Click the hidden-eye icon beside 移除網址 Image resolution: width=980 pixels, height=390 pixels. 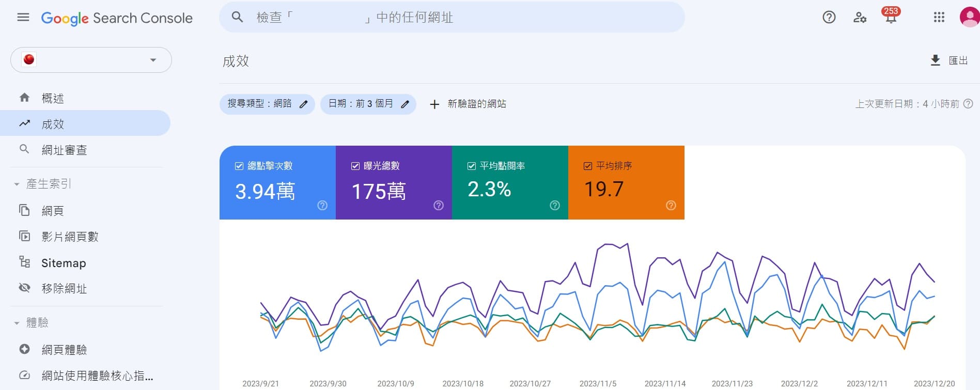point(24,288)
